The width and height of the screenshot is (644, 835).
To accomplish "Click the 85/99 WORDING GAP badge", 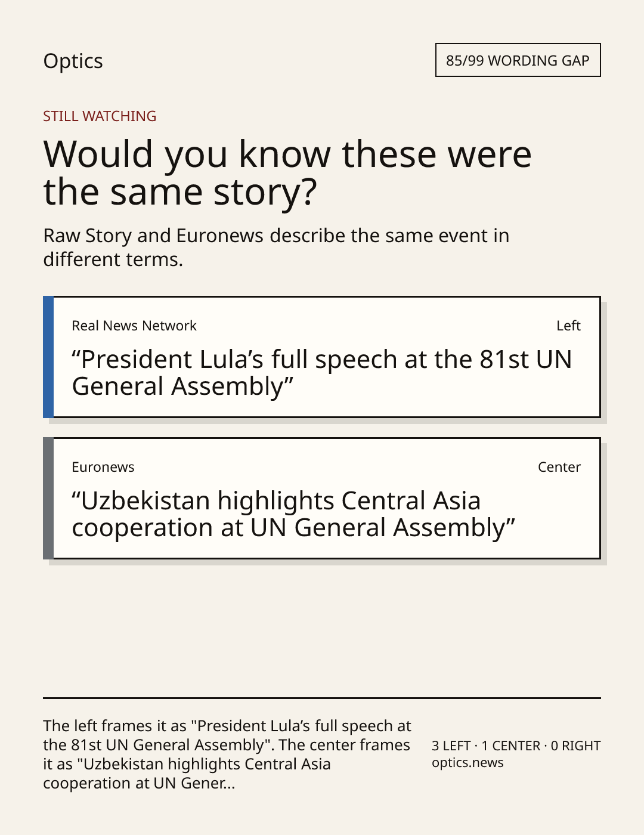I will (x=518, y=60).
